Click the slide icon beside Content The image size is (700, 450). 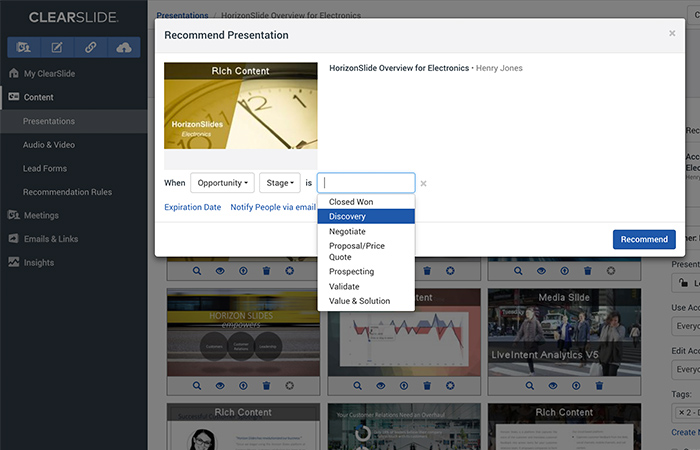click(x=14, y=97)
